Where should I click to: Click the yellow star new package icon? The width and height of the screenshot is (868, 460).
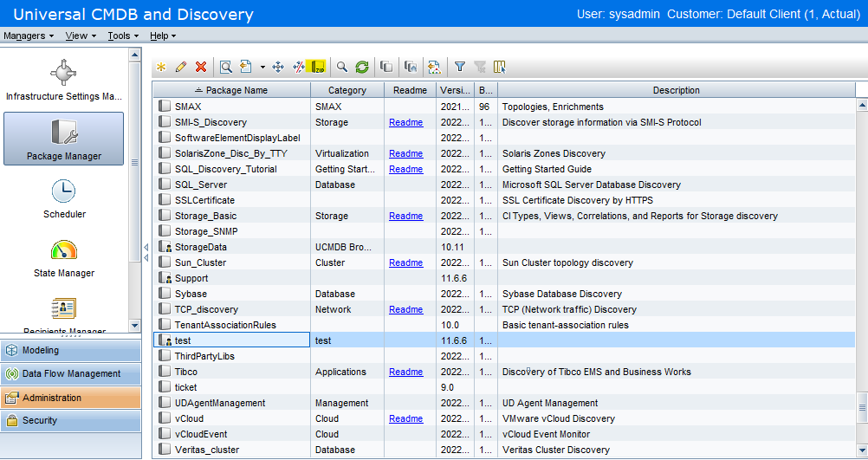pyautogui.click(x=161, y=67)
